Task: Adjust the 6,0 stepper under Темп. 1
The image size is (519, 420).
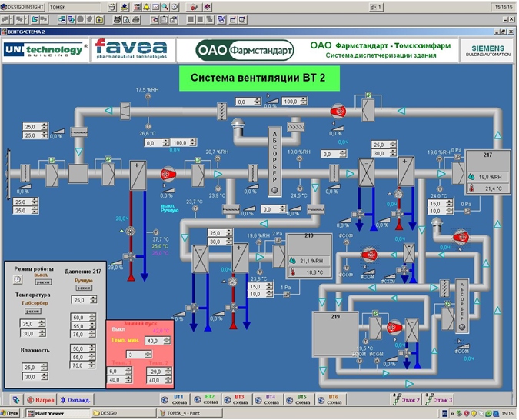Action: (x=119, y=372)
